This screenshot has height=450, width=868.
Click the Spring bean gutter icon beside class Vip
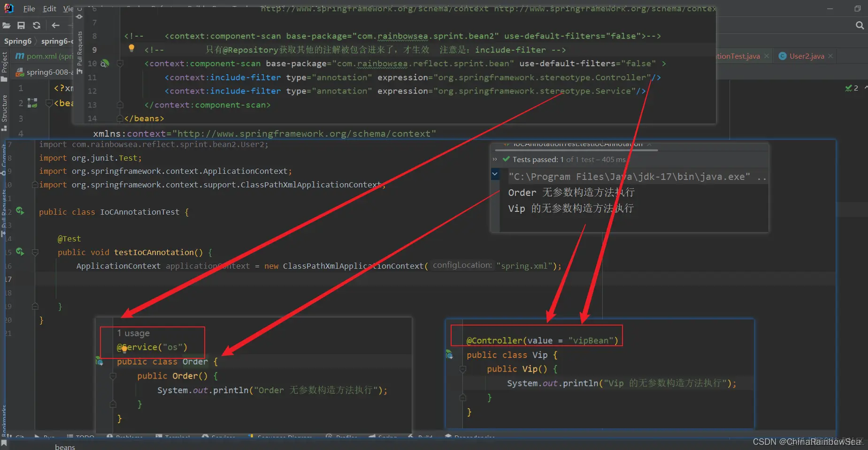pyautogui.click(x=449, y=355)
